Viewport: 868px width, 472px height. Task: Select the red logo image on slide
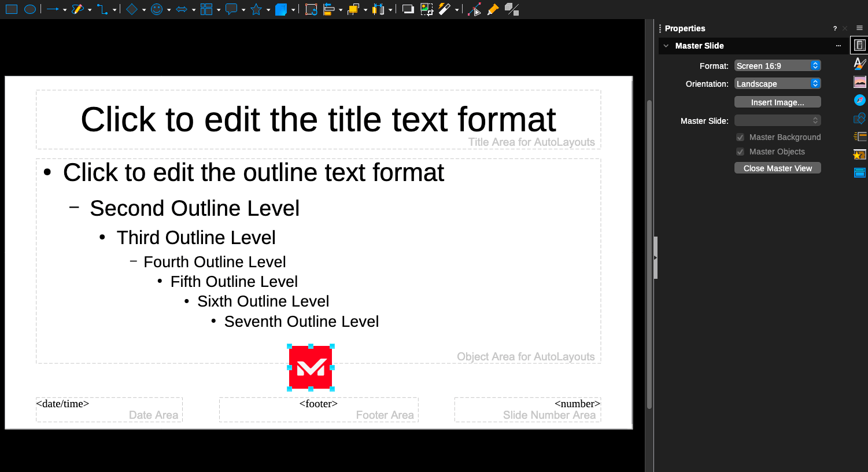(x=311, y=367)
